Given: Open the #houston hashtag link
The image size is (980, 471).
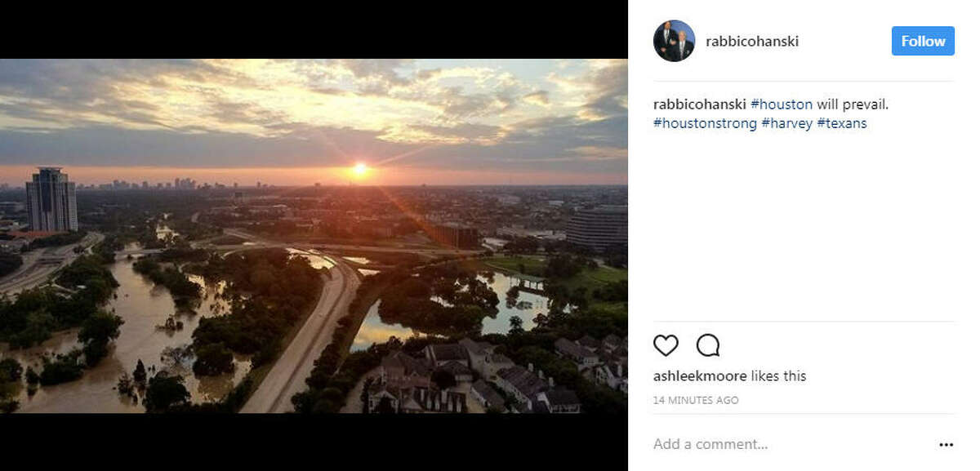Looking at the screenshot, I should [x=782, y=104].
